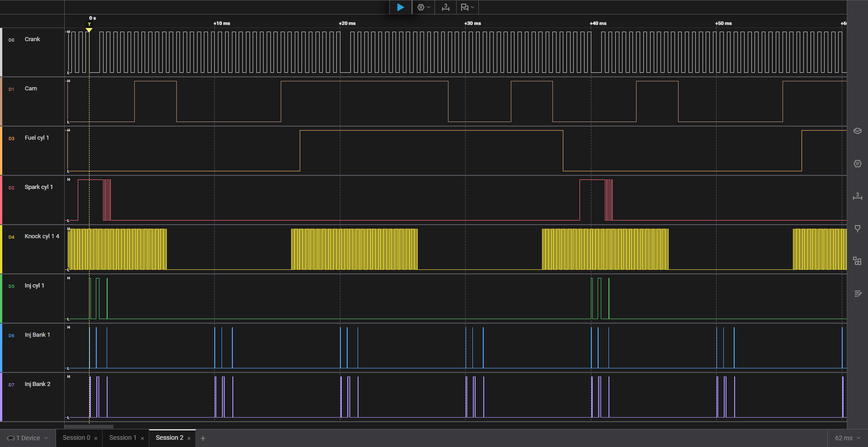Image resolution: width=868 pixels, height=447 pixels.
Task: Start capture with the blue play button
Action: [401, 7]
